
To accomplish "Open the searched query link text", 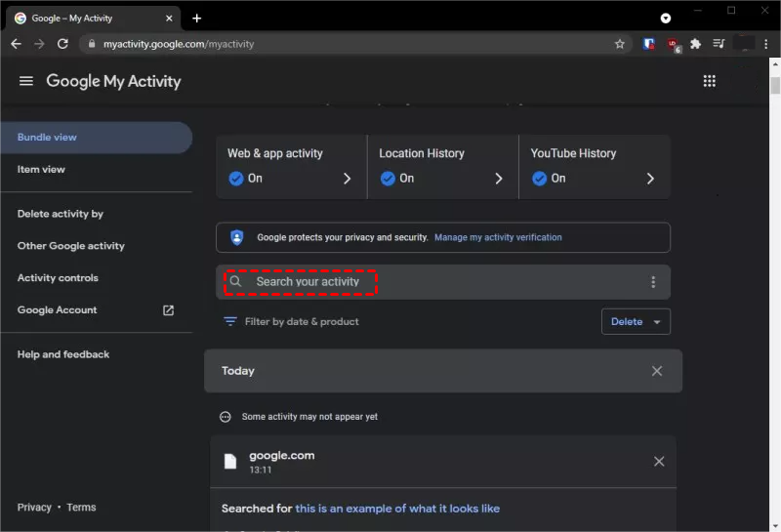I will pyautogui.click(x=397, y=509).
